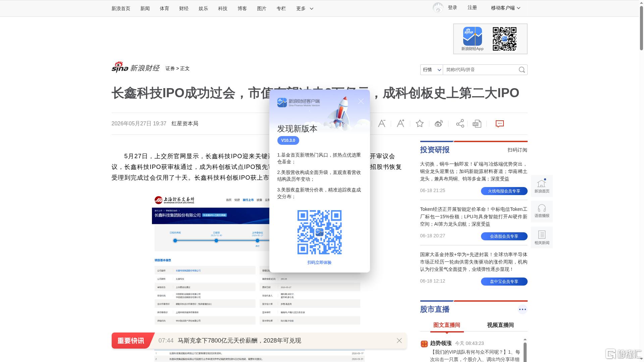
Task: Bookmark article with star icon
Action: click(420, 124)
